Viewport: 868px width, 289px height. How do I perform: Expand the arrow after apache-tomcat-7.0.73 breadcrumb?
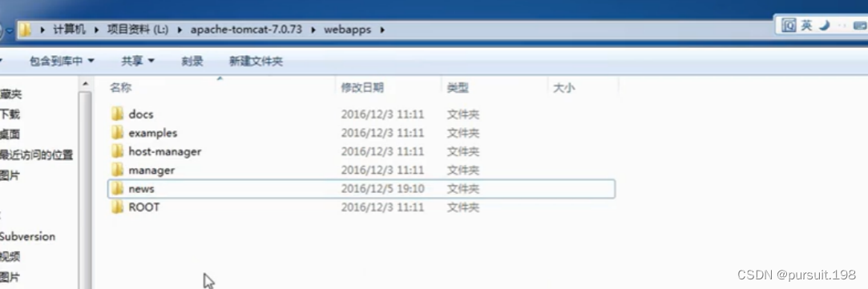(313, 30)
